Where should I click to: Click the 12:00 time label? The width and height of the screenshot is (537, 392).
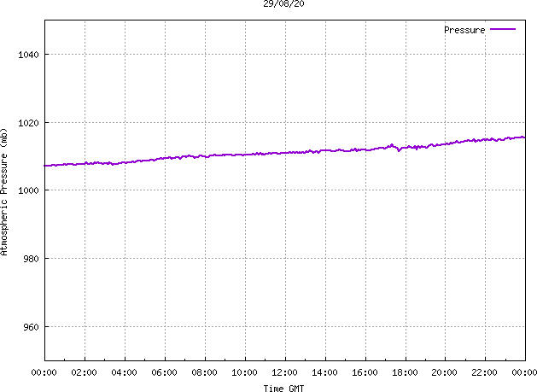pos(284,372)
